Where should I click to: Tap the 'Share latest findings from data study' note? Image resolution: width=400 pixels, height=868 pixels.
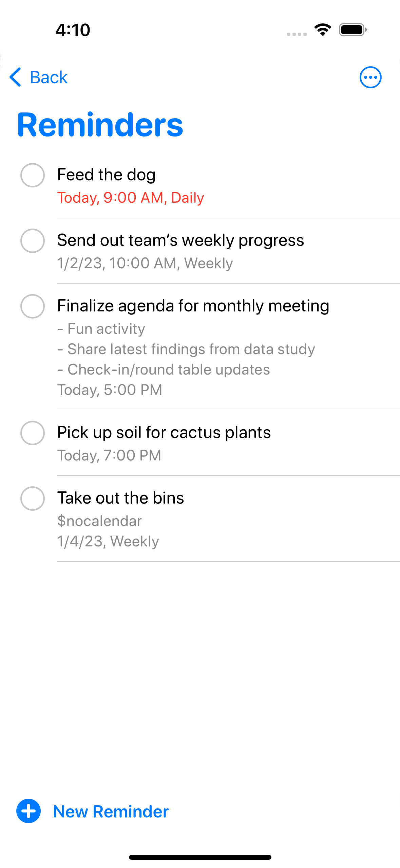pyautogui.click(x=191, y=349)
